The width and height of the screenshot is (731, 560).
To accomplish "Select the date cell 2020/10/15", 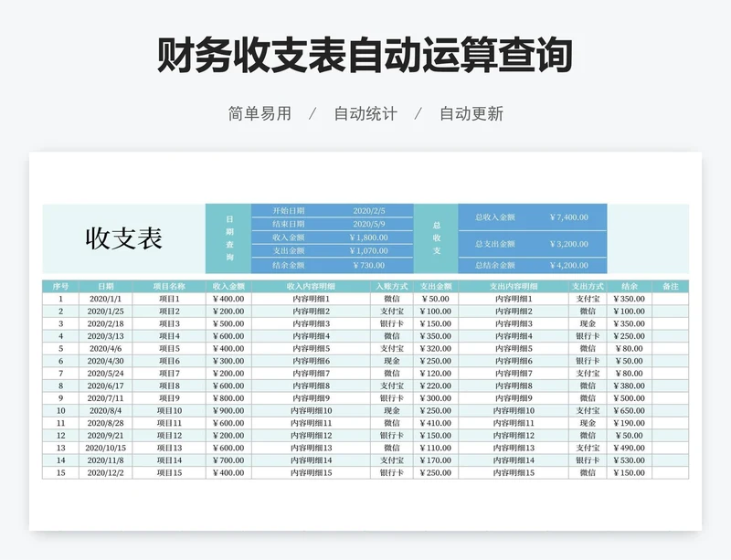I will [x=106, y=449].
